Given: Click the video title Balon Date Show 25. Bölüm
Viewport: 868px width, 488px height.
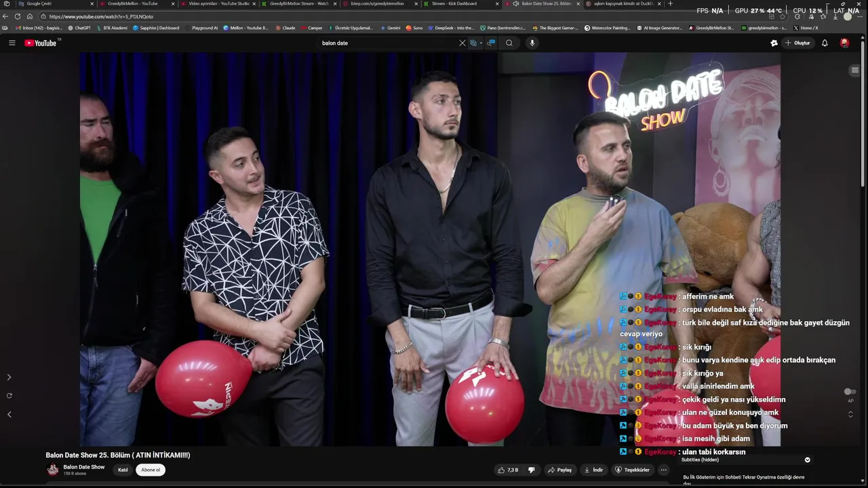Looking at the screenshot, I should (118, 455).
